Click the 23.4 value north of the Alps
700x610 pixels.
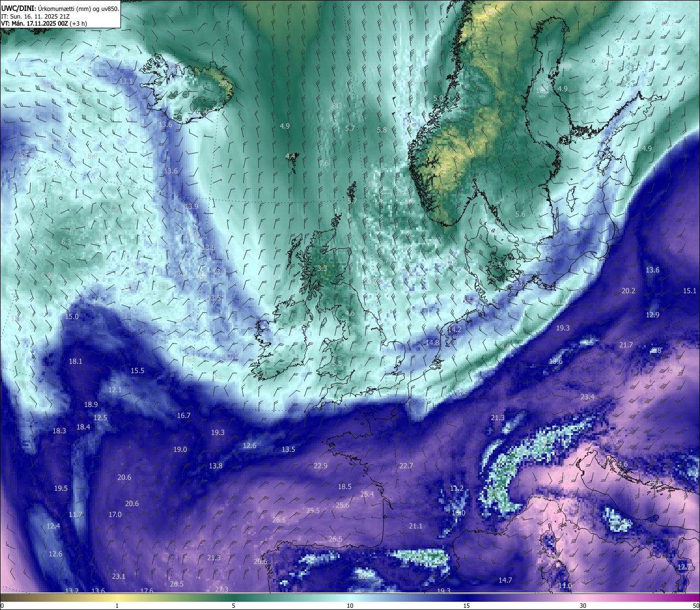(587, 397)
